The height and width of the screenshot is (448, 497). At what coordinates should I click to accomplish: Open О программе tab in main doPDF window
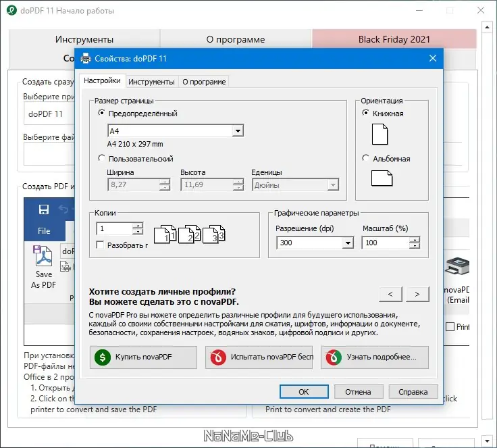coord(236,39)
